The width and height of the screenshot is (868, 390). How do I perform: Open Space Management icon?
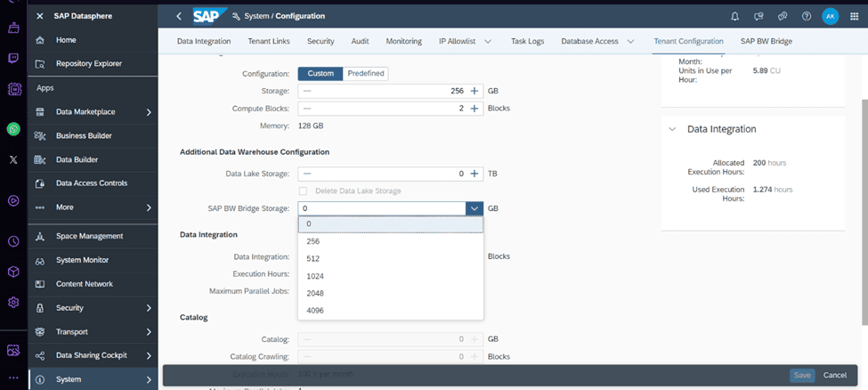(39, 236)
